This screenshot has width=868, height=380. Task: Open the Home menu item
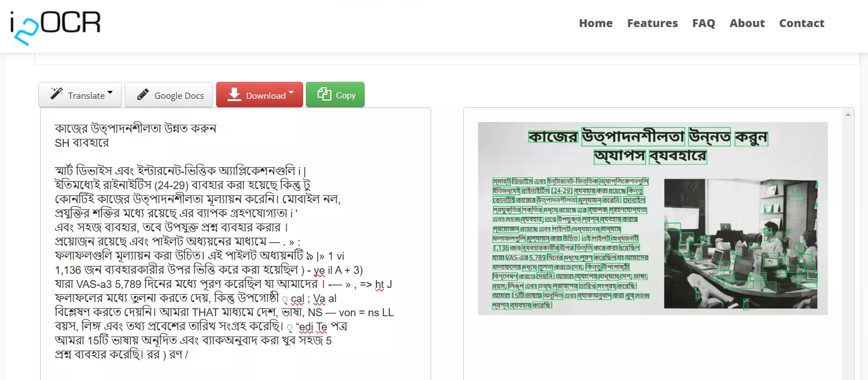pos(595,23)
